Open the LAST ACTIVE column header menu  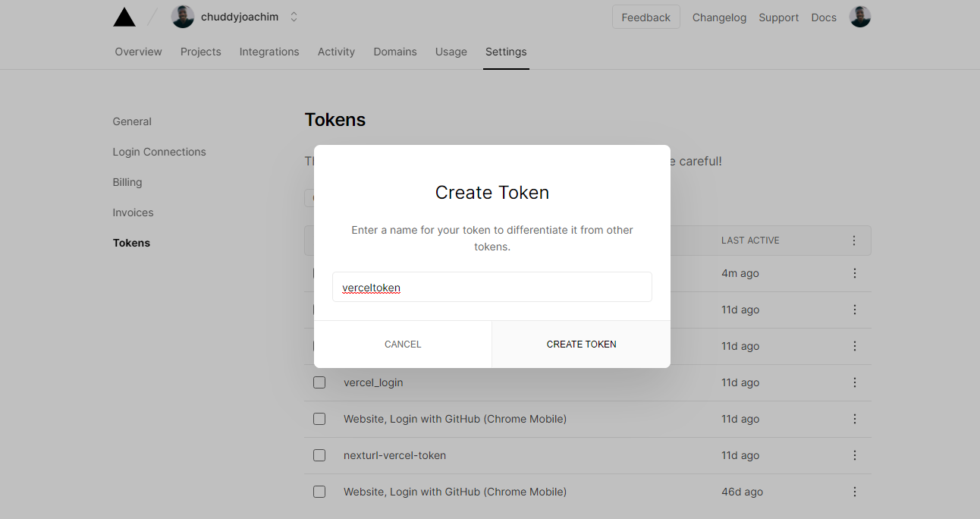tap(854, 240)
